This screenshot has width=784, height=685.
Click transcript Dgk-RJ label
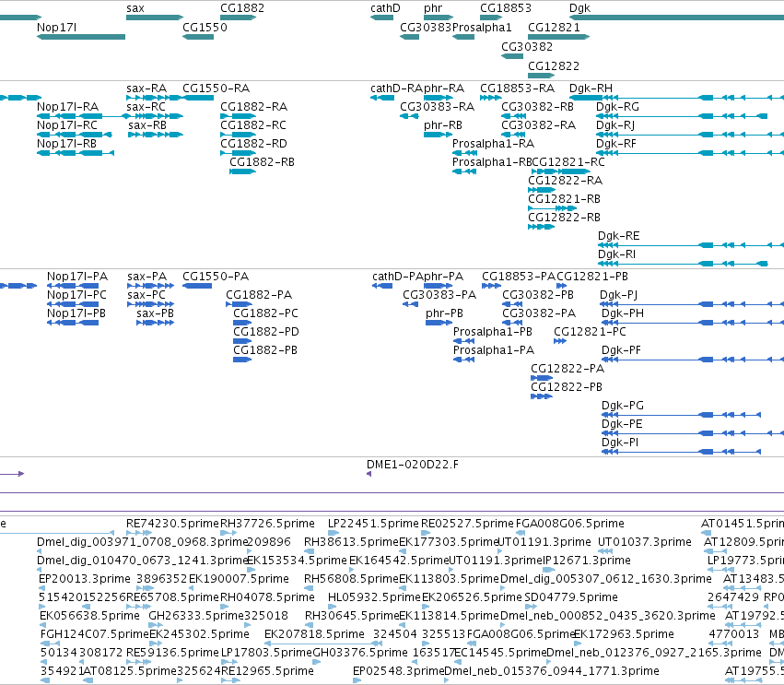pyautogui.click(x=615, y=125)
